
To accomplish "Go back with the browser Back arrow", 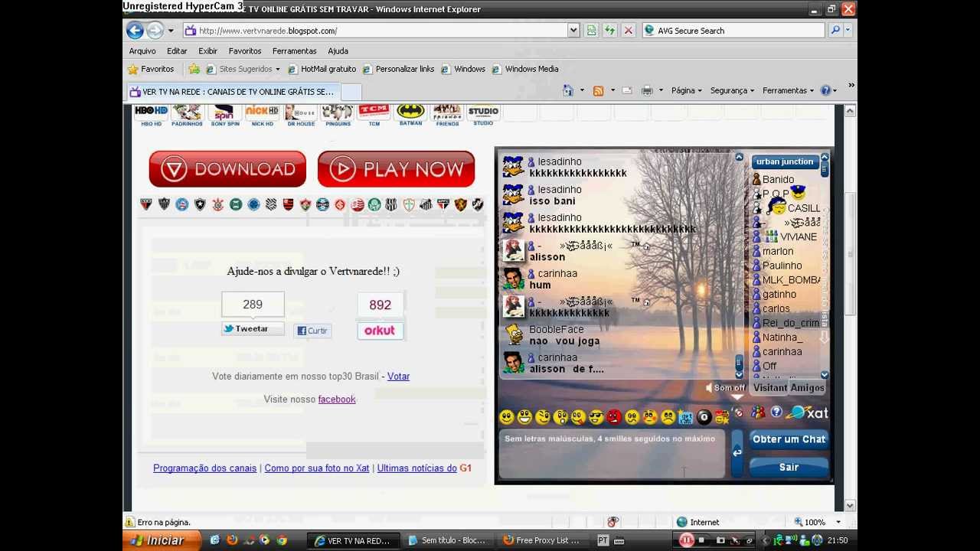I will (x=135, y=31).
